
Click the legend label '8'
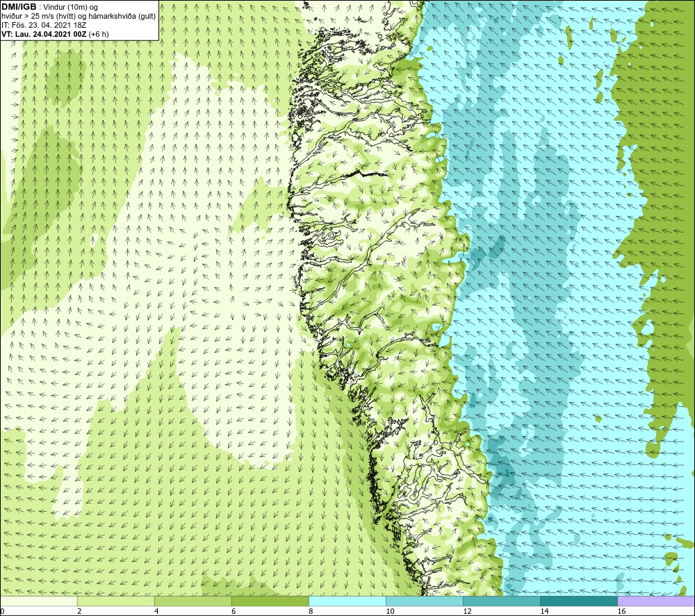click(x=311, y=612)
